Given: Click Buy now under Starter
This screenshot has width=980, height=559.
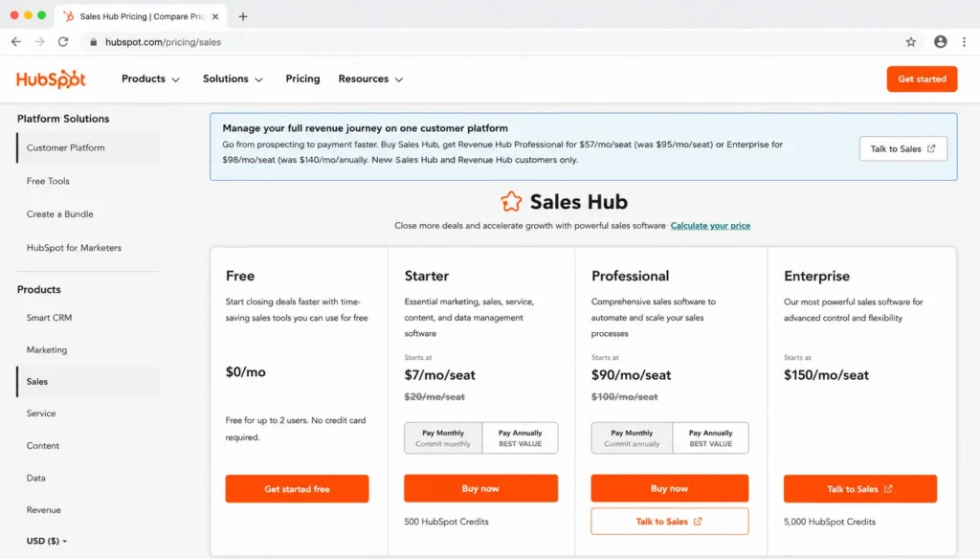Looking at the screenshot, I should (x=480, y=488).
